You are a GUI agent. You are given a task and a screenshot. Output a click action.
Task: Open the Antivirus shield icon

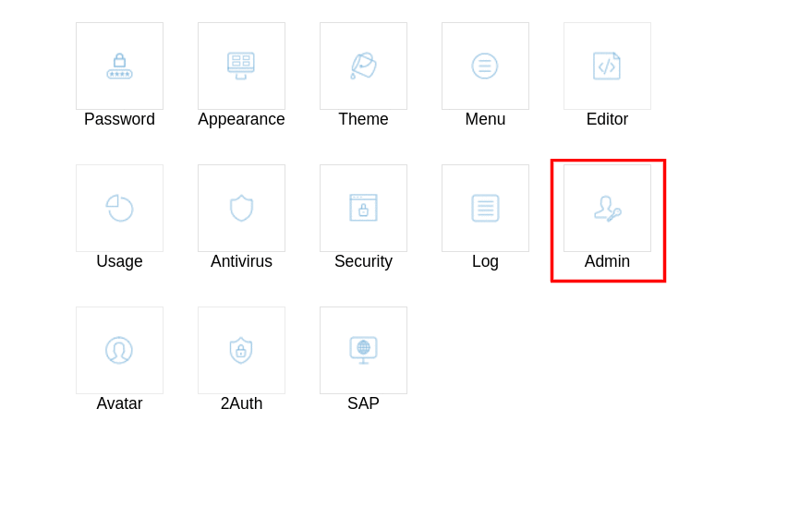click(x=241, y=208)
